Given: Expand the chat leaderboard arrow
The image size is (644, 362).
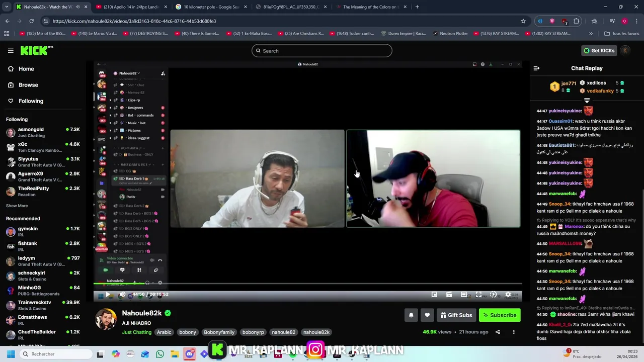Looking at the screenshot, I should tap(587, 101).
